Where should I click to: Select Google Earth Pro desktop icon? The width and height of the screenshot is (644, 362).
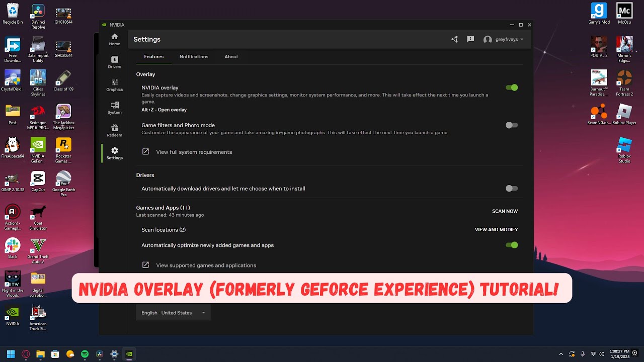[x=63, y=184]
